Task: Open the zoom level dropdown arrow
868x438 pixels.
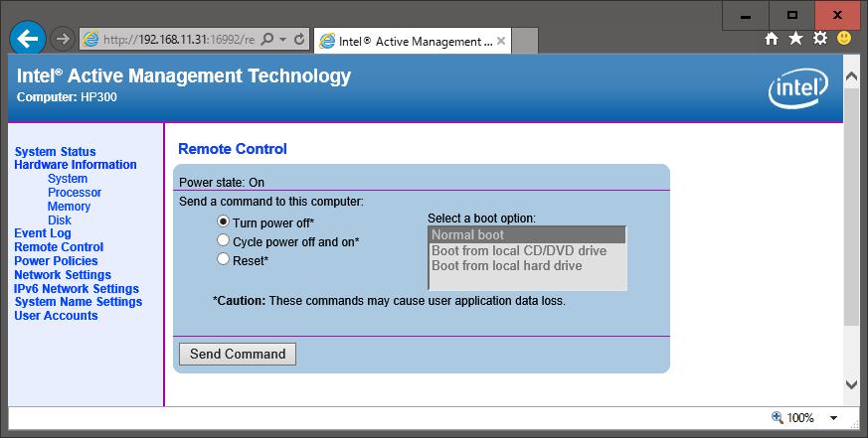Action: click(x=833, y=418)
